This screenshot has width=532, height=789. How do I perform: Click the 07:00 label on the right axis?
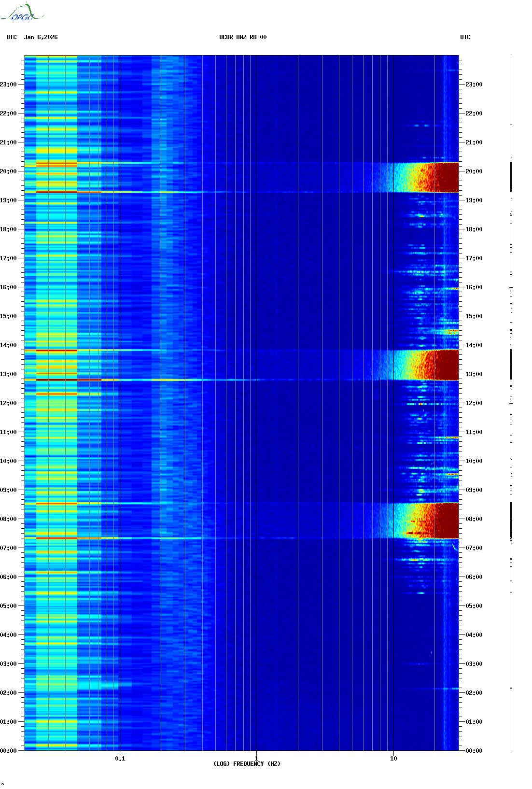[474, 548]
